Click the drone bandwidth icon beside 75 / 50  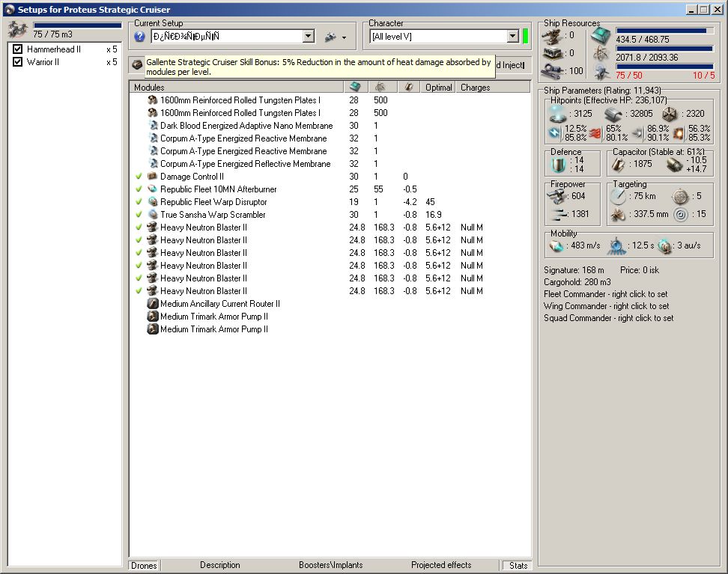coord(602,72)
